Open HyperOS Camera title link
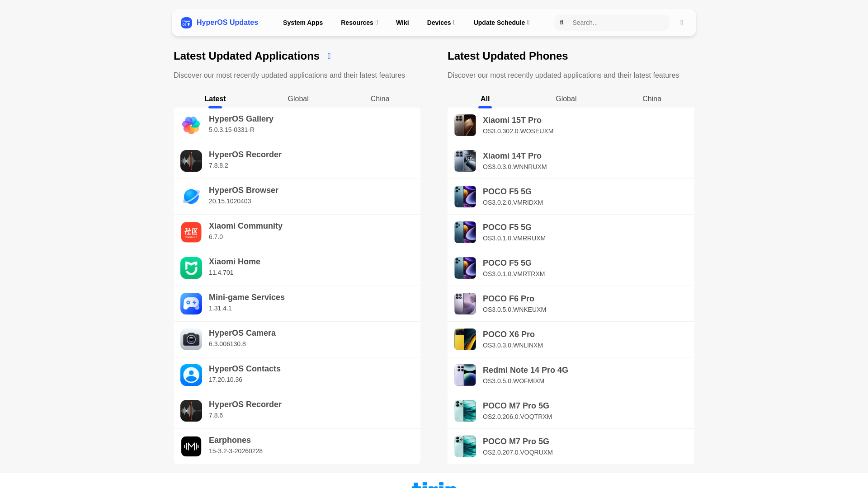 coord(242,333)
